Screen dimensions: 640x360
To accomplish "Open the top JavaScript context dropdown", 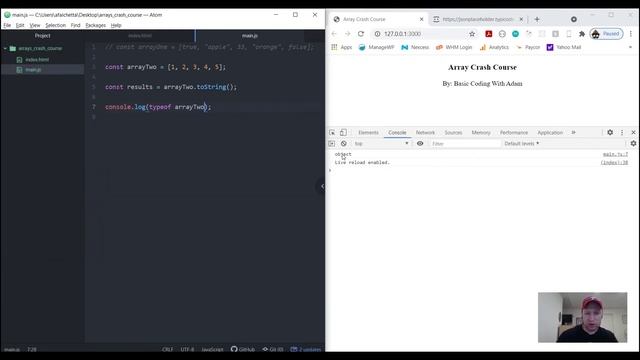I will pyautogui.click(x=381, y=144).
